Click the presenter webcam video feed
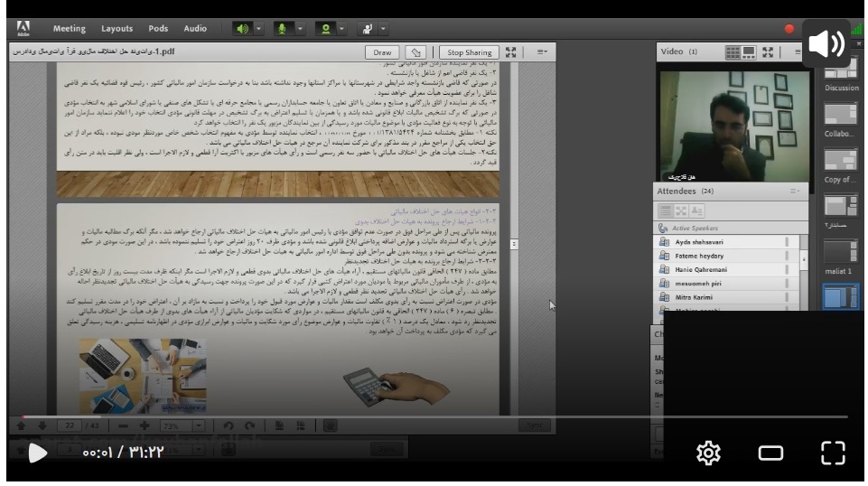 (x=734, y=126)
